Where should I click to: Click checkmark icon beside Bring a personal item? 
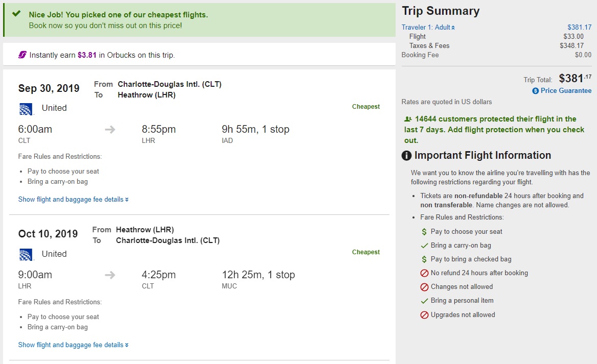(x=424, y=301)
